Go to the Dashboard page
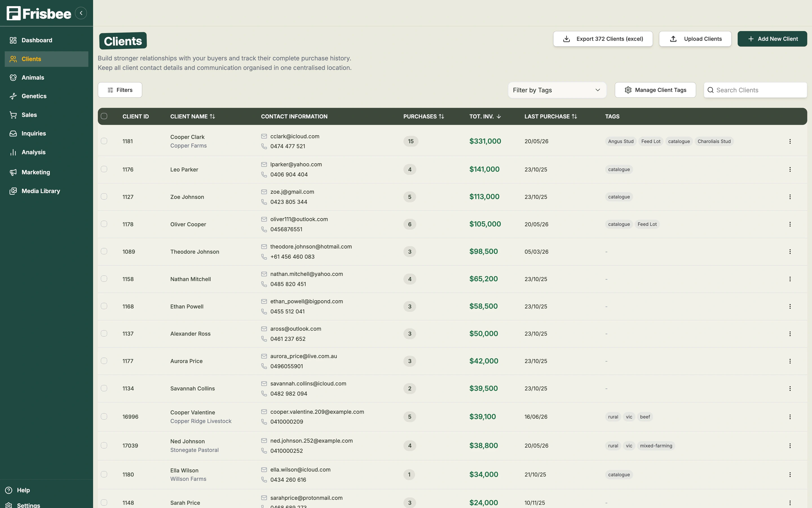 (x=47, y=40)
